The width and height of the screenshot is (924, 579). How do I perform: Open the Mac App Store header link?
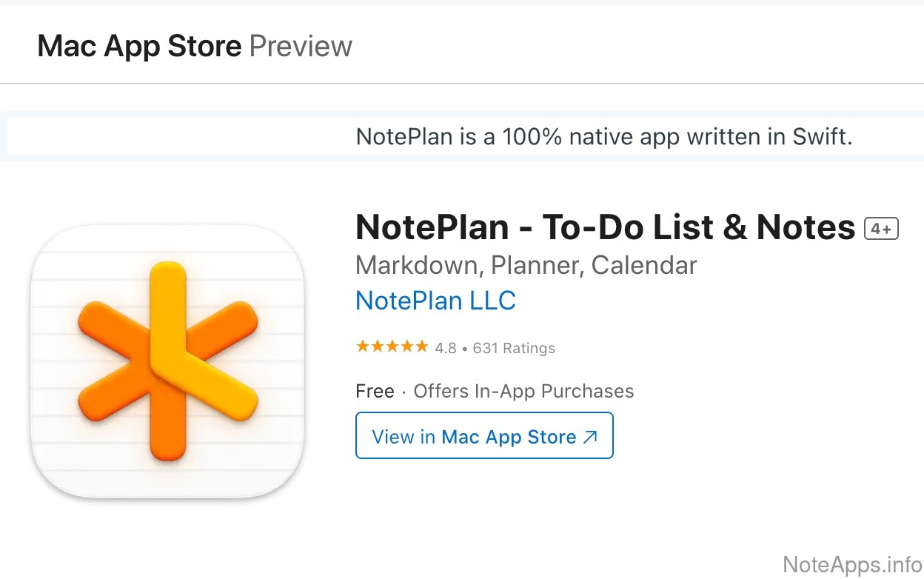pos(139,46)
